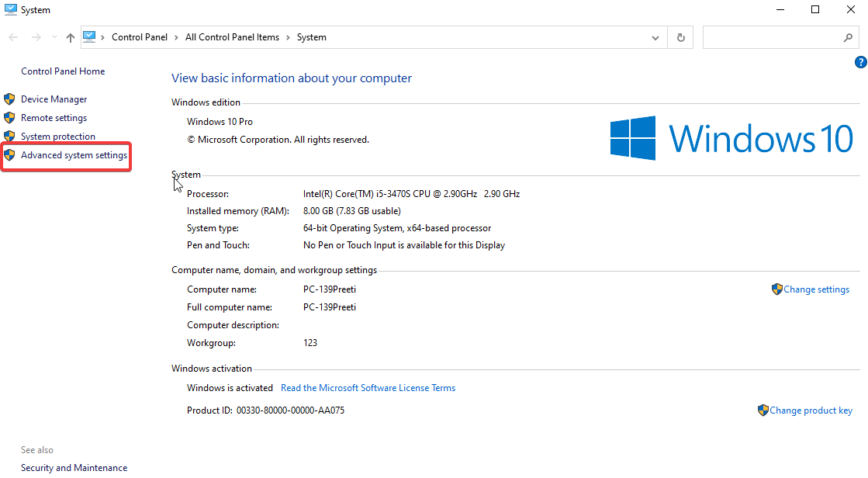This screenshot has height=478, width=868.
Task: Select the Workgroup value 123
Action: tap(310, 343)
